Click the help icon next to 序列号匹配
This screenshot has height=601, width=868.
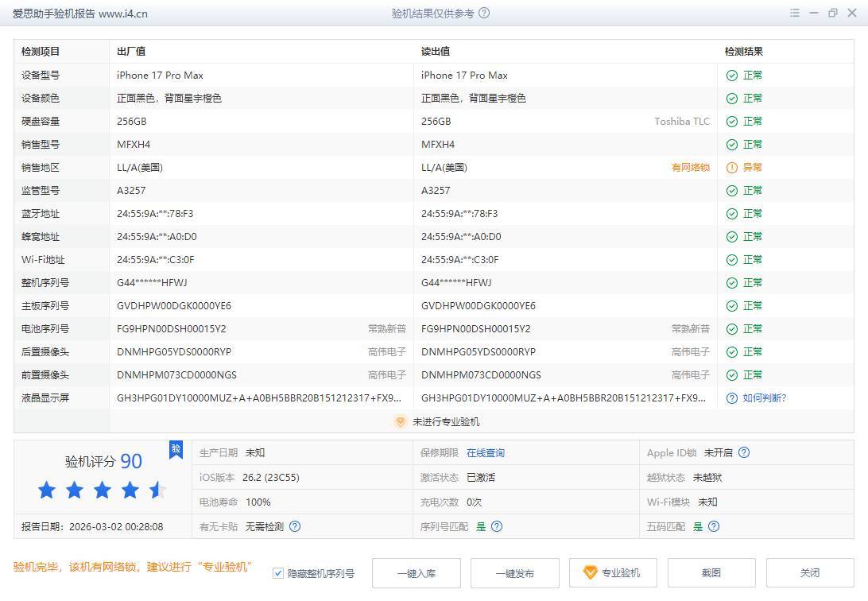tap(497, 526)
